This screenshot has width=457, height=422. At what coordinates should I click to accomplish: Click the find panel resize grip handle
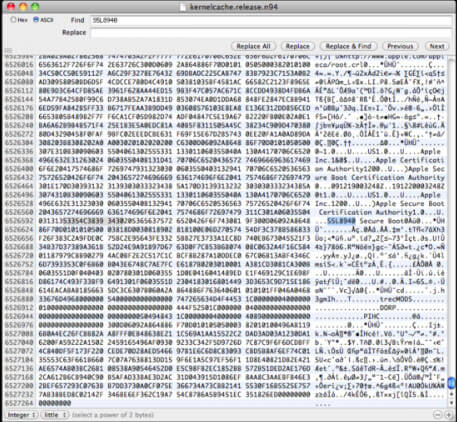click(x=9, y=51)
